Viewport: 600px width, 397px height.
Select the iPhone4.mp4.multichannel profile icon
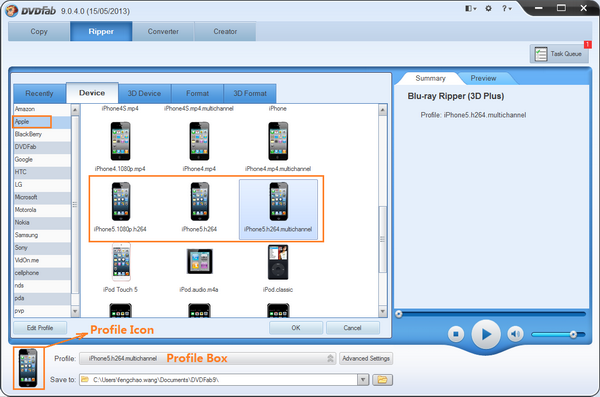[x=278, y=141]
